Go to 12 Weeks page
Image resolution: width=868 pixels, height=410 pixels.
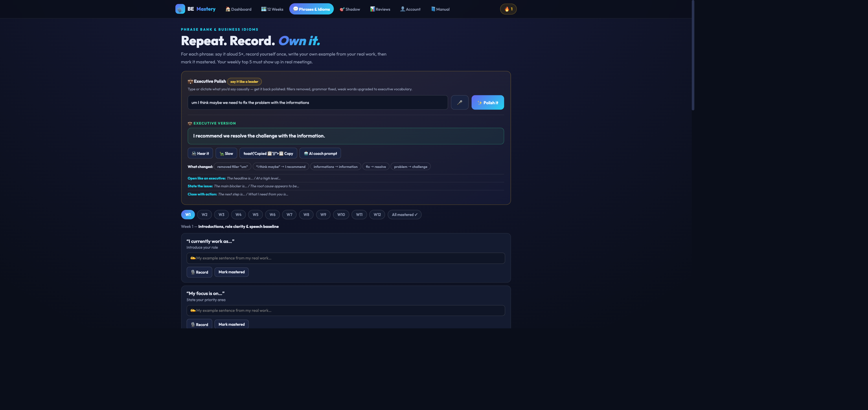tap(272, 9)
